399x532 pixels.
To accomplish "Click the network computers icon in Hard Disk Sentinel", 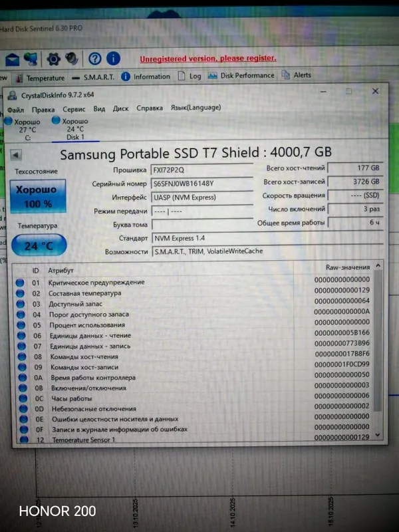I will tap(31, 59).
